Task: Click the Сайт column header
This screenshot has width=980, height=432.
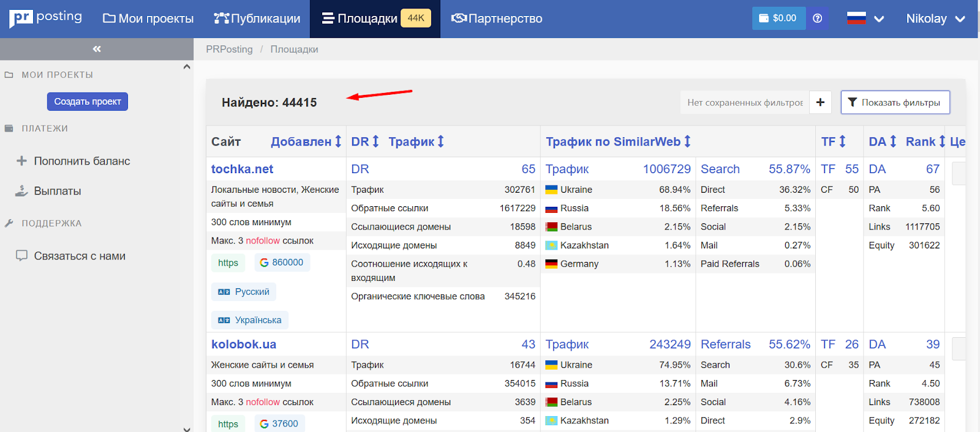Action: 226,141
